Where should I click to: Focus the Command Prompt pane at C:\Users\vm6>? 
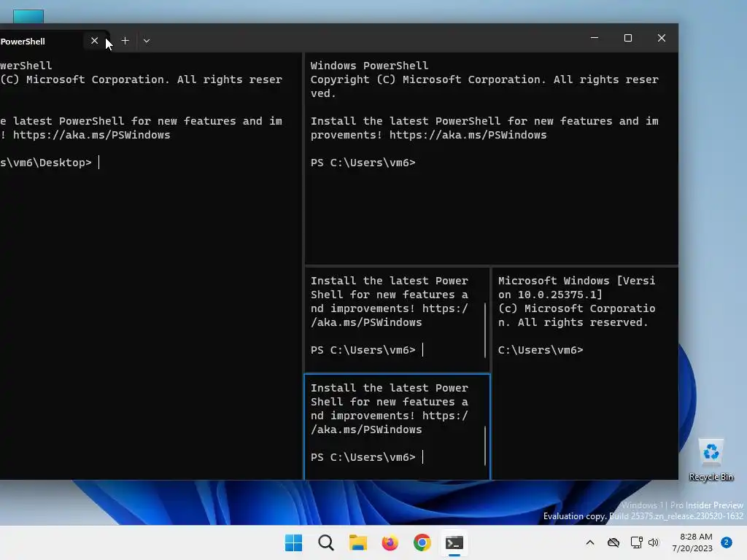click(x=541, y=350)
